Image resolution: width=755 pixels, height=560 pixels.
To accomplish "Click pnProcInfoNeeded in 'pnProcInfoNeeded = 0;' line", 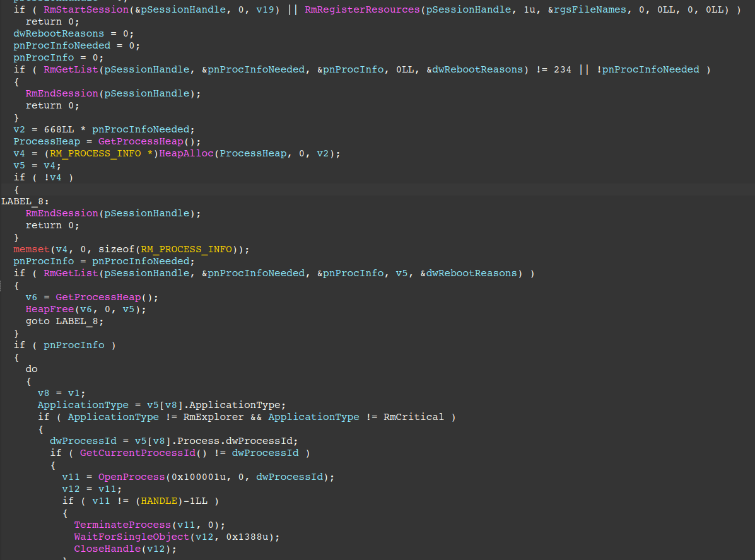I will tap(62, 46).
